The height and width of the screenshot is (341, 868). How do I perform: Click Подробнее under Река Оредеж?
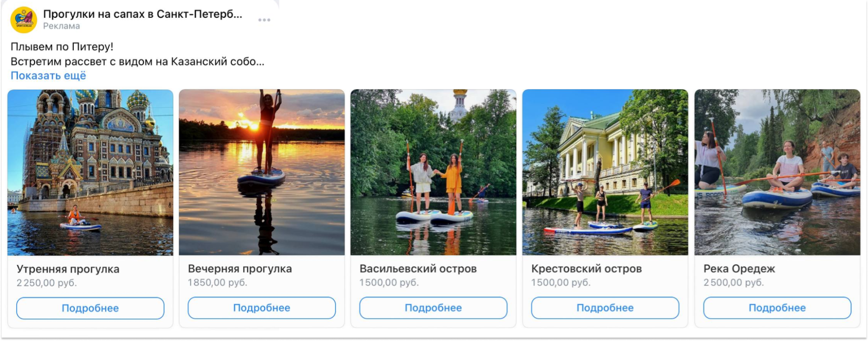coord(777,308)
